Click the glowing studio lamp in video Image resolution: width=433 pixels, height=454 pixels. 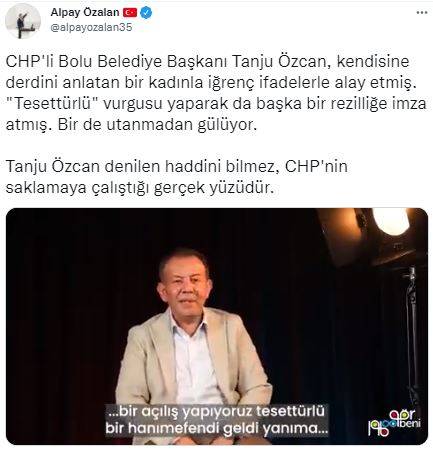[391, 220]
